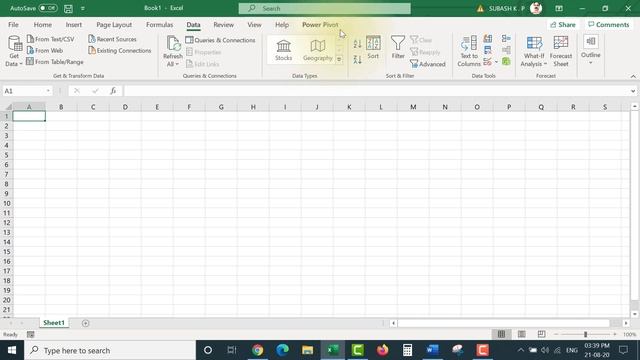
Task: Toggle the Filter funnel
Action: [398, 48]
